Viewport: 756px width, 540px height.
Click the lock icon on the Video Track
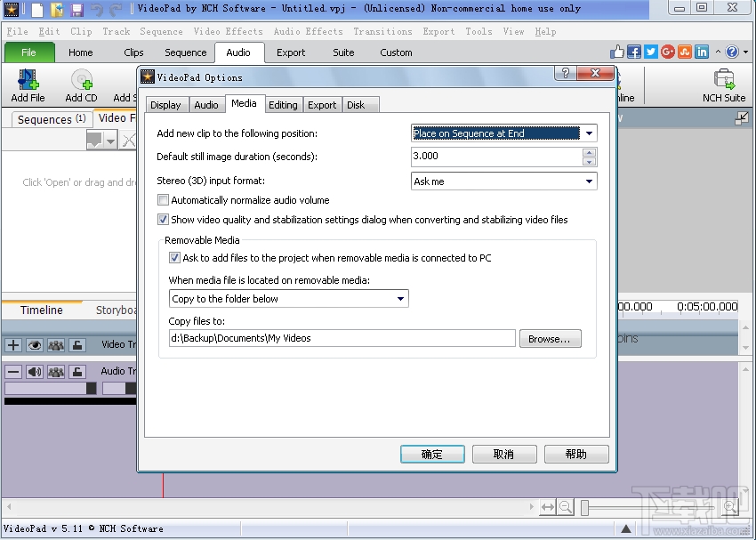click(76, 345)
